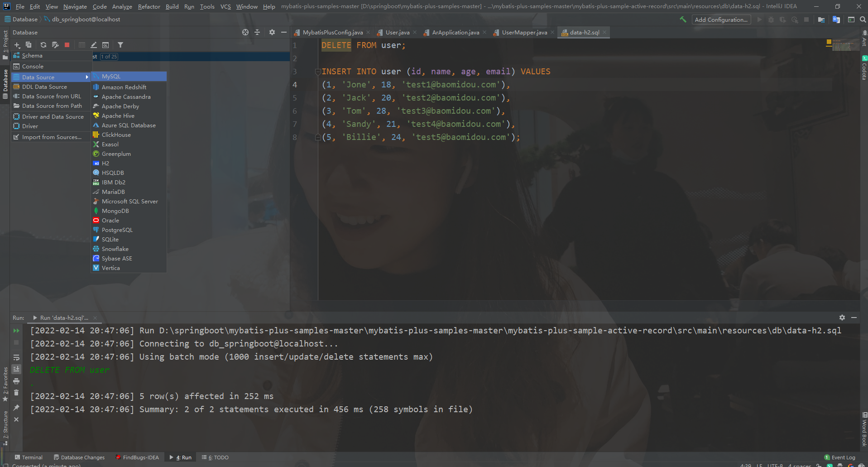The image size is (868, 467).
Task: Open Database Changes tool window
Action: [x=79, y=457]
